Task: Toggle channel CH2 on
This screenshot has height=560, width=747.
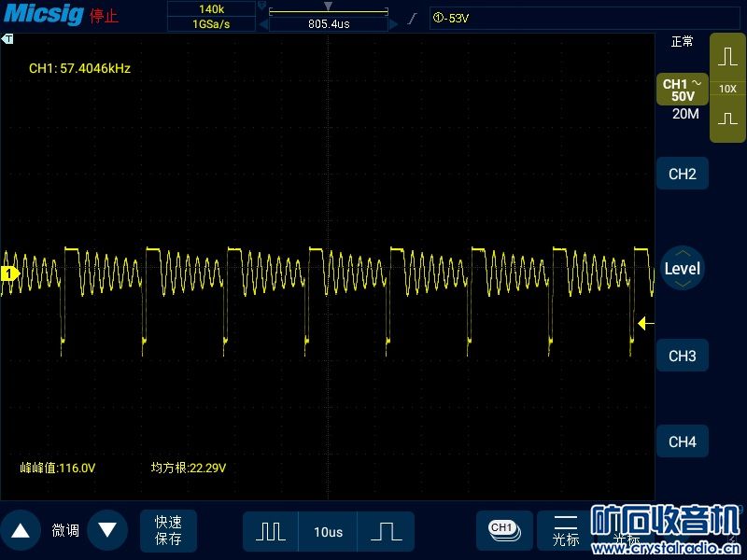Action: (x=683, y=174)
